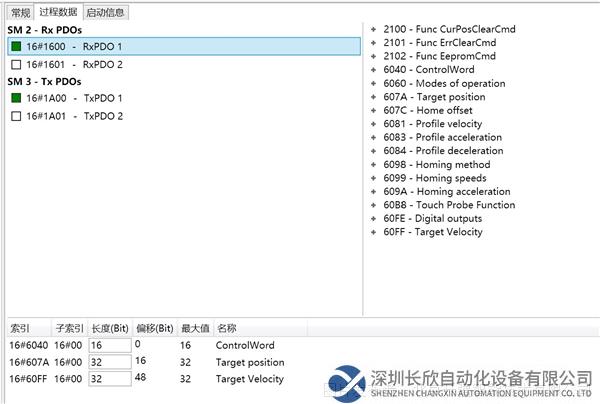This screenshot has width=600, height=404.
Task: Expand the 60FF Target Velocity object
Action: pos(374,232)
